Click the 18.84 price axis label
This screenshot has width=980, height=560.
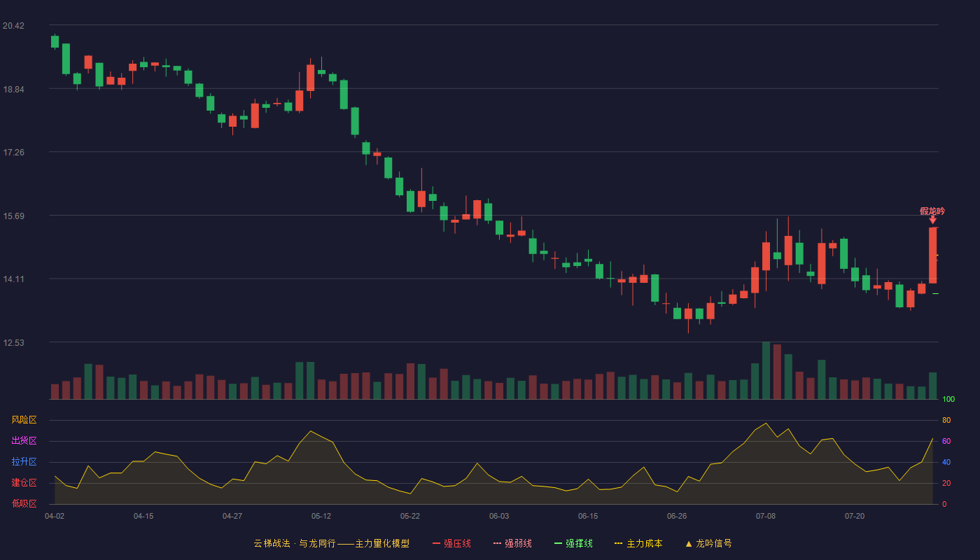pos(13,90)
